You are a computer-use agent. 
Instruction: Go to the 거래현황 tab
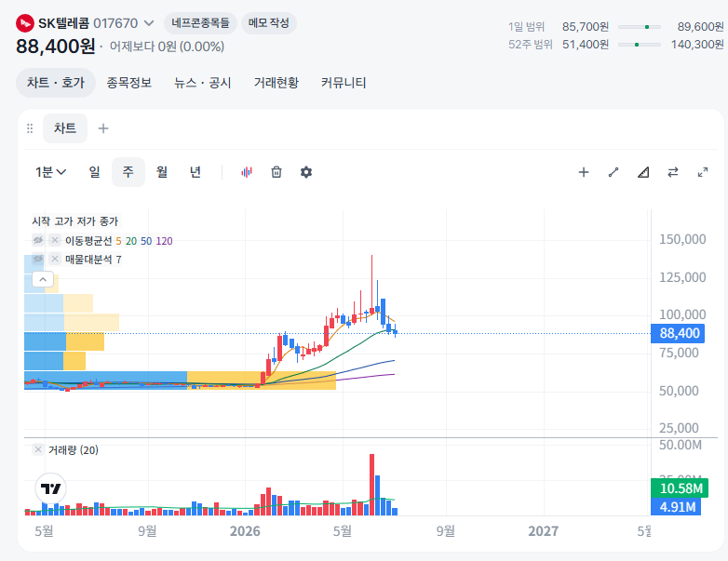coord(276,83)
